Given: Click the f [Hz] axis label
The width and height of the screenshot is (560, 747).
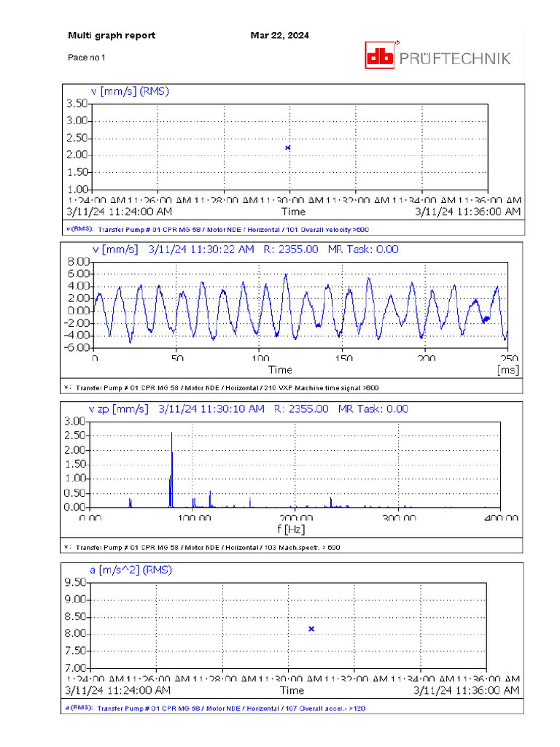Looking at the screenshot, I should pyautogui.click(x=291, y=530).
